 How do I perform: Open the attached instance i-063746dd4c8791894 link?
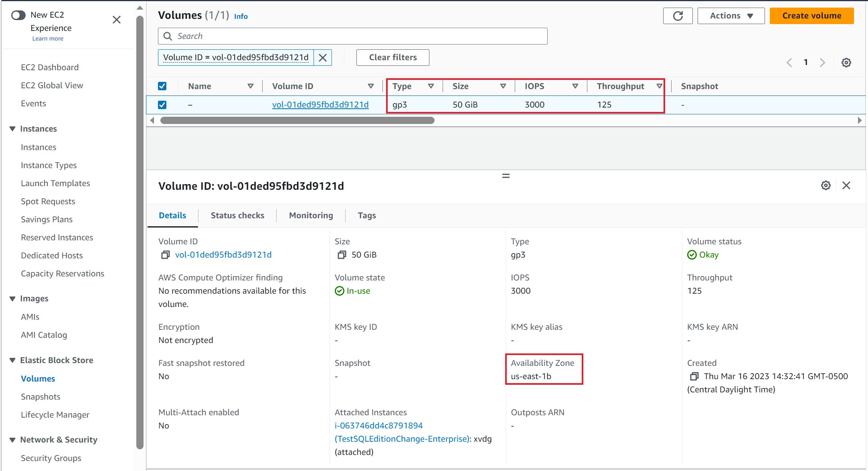[378, 425]
